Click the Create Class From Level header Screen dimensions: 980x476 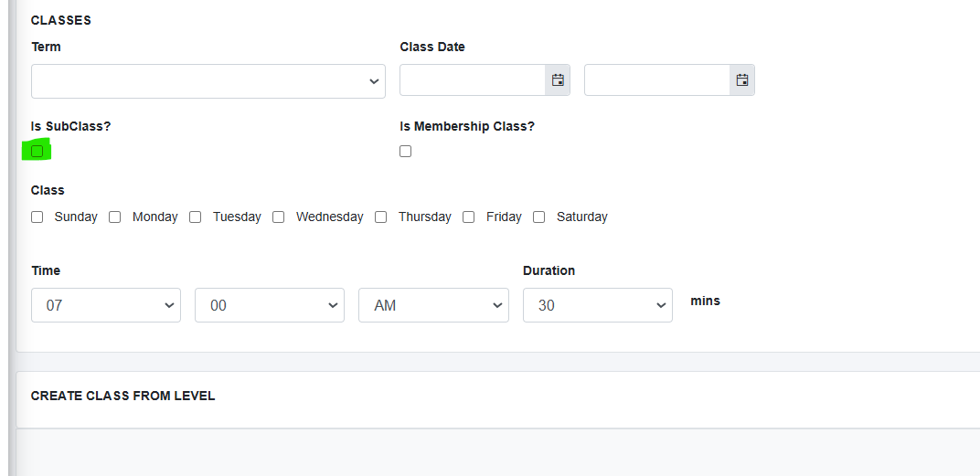point(122,396)
